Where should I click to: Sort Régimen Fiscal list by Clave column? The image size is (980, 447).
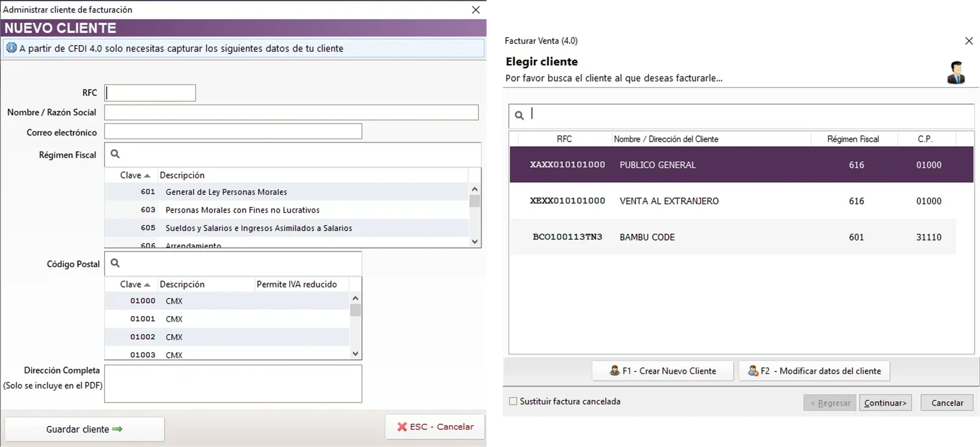135,175
